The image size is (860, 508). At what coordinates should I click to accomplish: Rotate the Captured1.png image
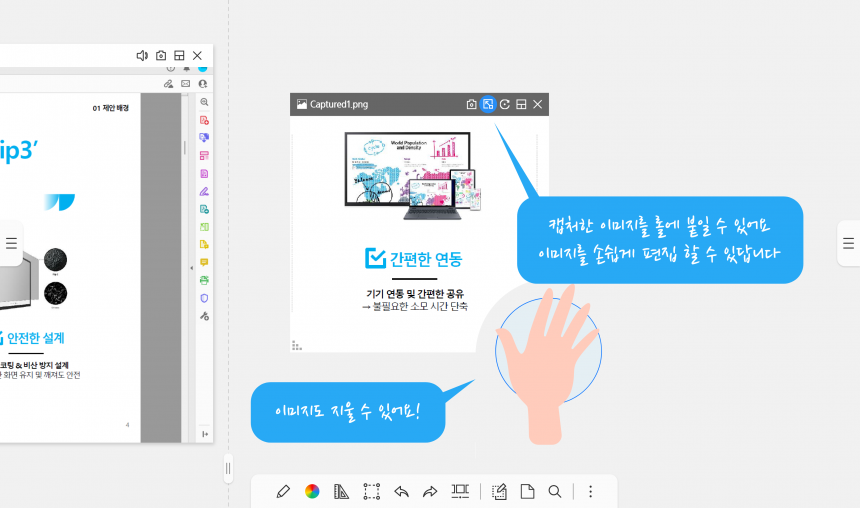click(505, 104)
